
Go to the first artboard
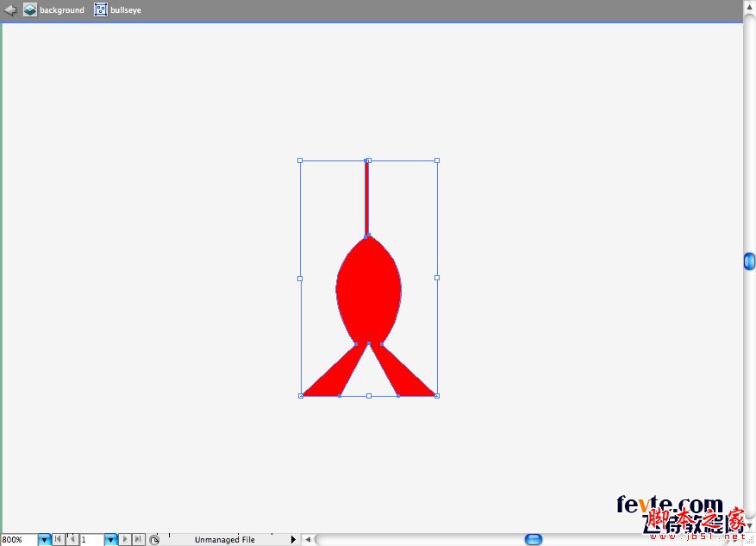coord(58,539)
